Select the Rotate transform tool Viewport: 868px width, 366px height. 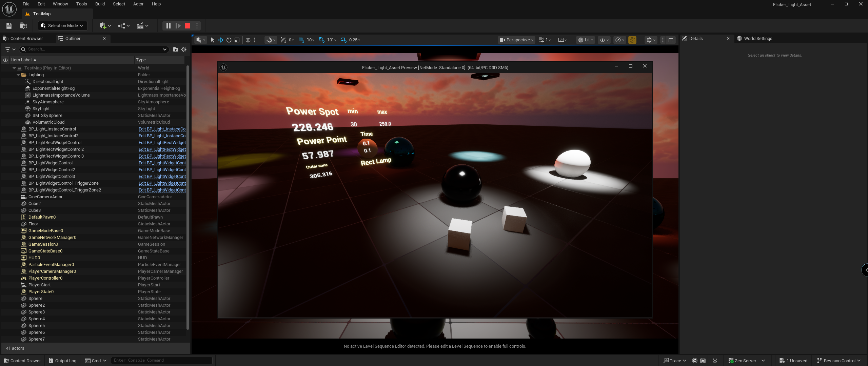[x=229, y=40]
